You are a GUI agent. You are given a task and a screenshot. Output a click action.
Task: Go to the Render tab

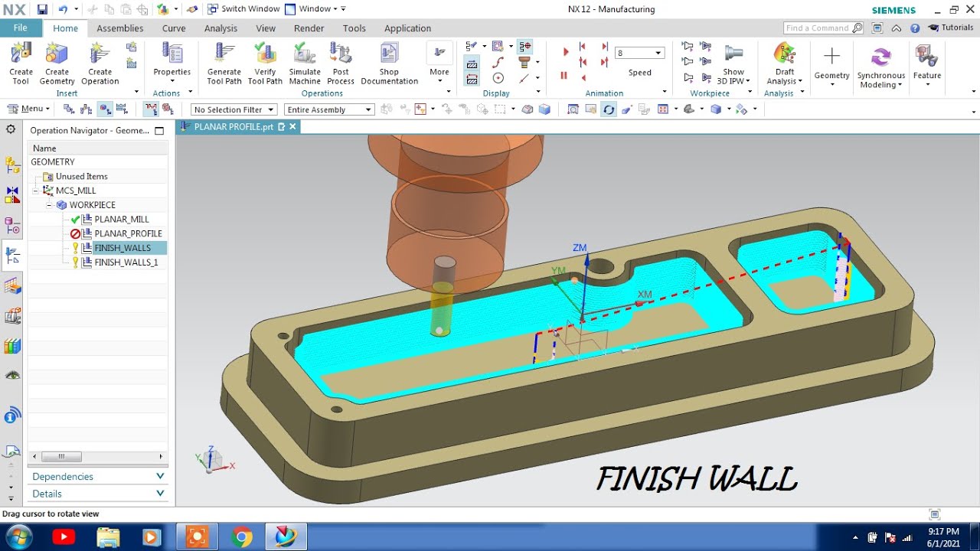(x=309, y=28)
